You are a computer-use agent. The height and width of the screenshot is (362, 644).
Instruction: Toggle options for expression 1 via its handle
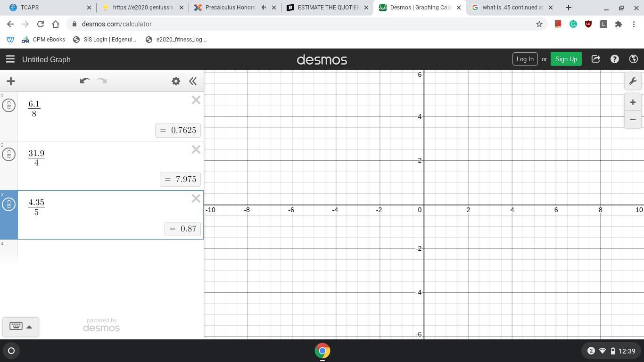pos(8,105)
